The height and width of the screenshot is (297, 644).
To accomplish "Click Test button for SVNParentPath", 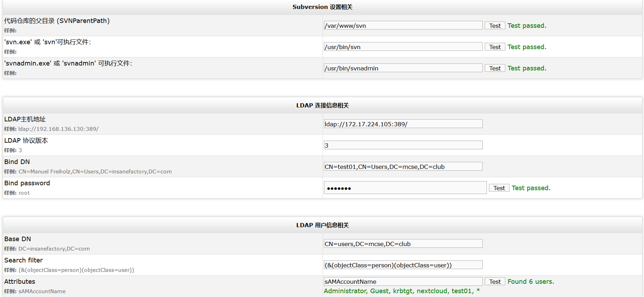I will (x=495, y=26).
